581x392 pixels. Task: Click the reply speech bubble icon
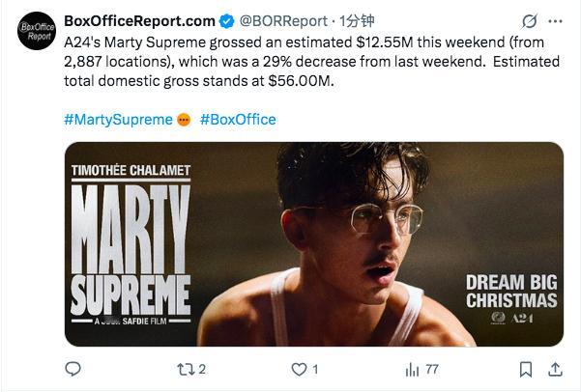[73, 369]
